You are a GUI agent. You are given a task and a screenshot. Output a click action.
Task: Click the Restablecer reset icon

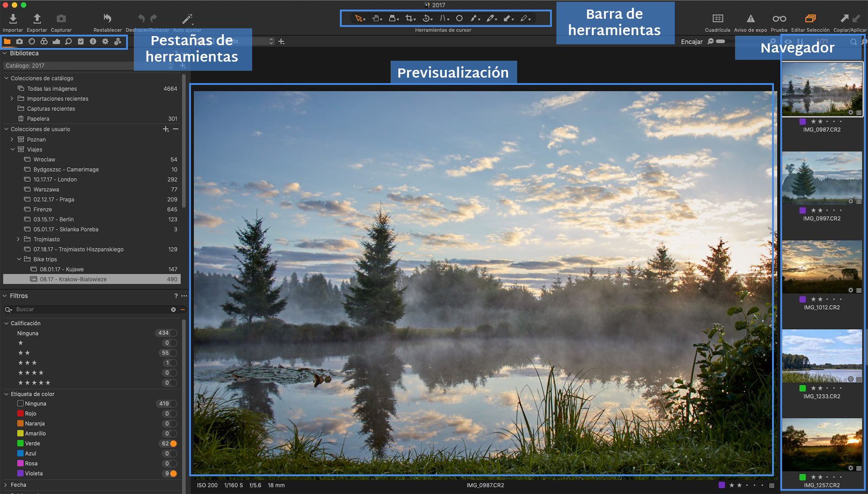(x=107, y=18)
